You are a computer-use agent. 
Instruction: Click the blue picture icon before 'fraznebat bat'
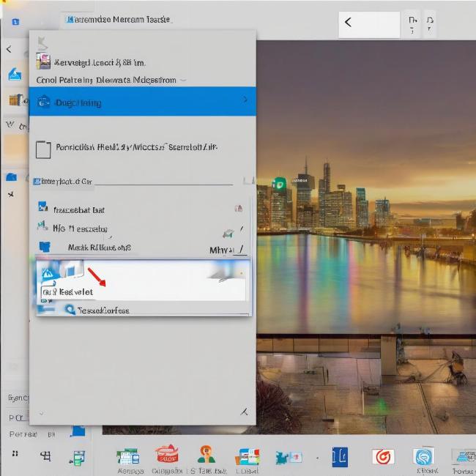click(42, 207)
